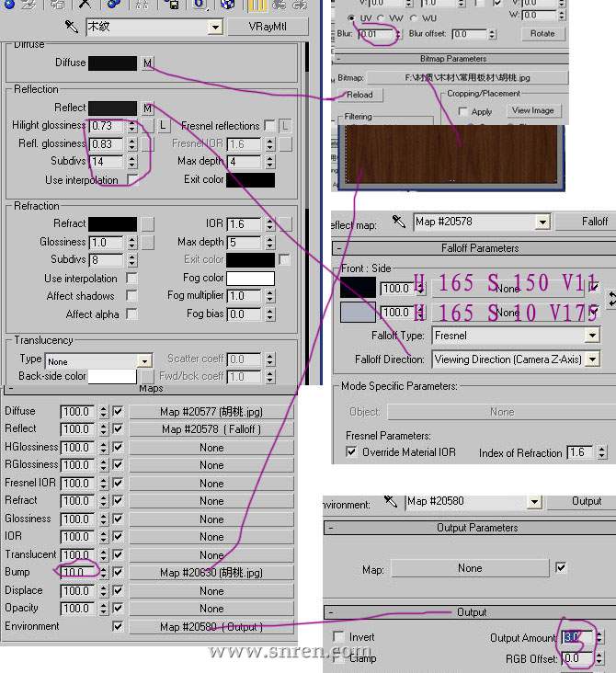Click the reflection Subdivs 14 spinner arrows
The height and width of the screenshot is (673, 616).
click(132, 162)
